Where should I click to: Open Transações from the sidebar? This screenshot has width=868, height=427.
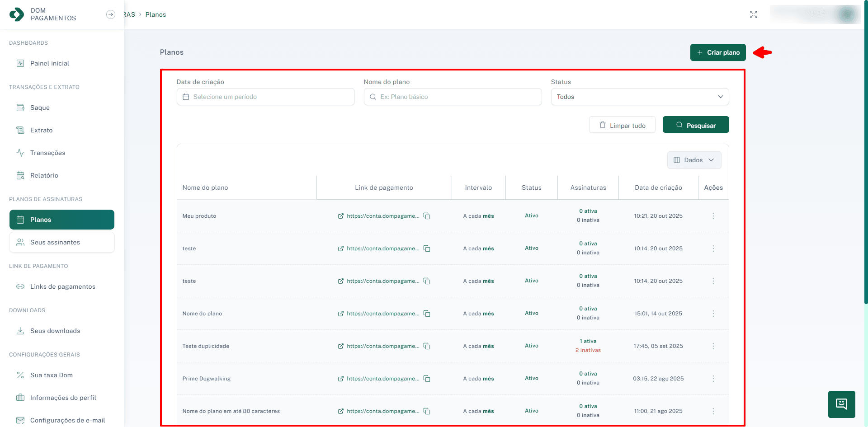[47, 153]
